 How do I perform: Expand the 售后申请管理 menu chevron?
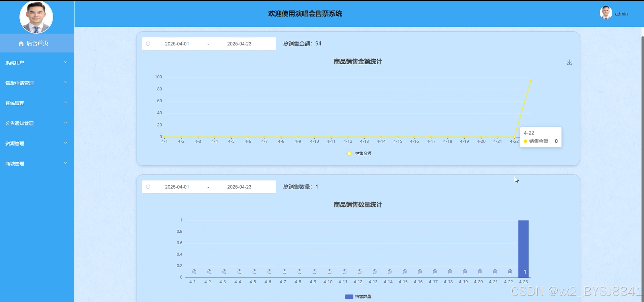click(65, 82)
